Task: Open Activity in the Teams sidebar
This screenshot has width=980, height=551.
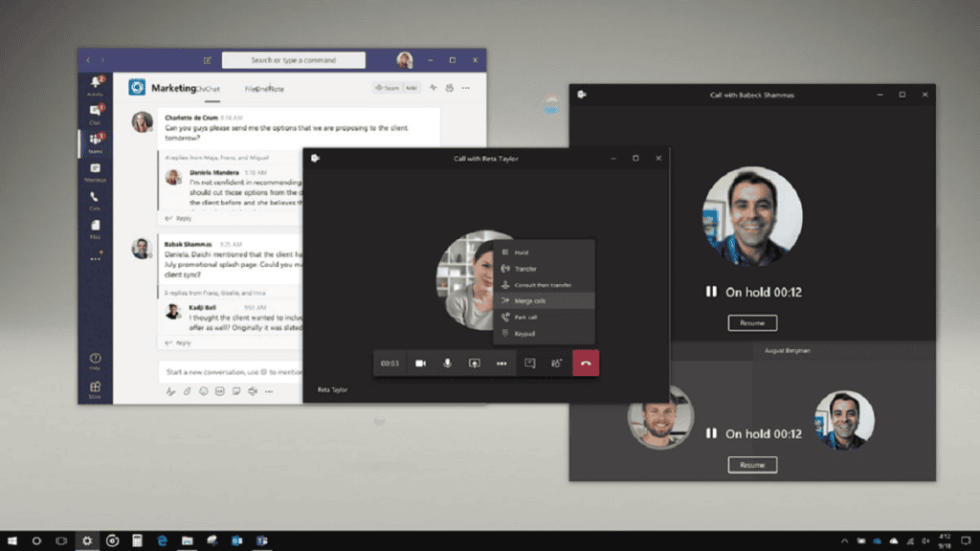Action: tap(95, 86)
